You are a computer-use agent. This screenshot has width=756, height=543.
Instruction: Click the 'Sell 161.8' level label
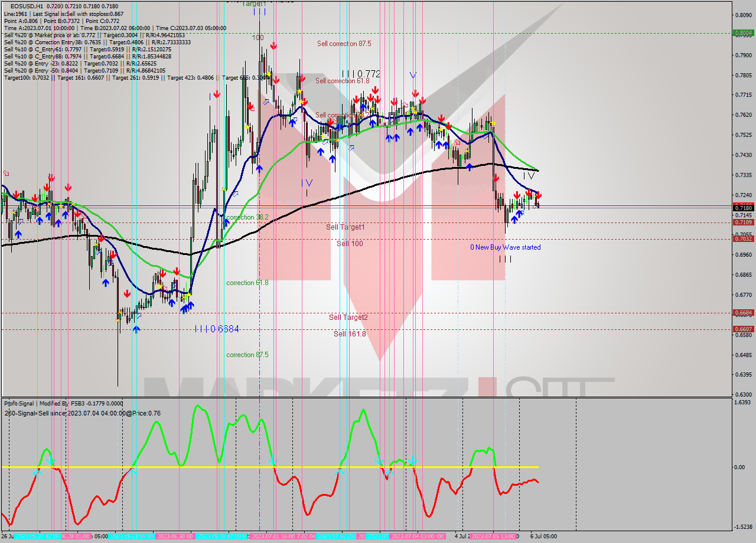click(x=350, y=334)
